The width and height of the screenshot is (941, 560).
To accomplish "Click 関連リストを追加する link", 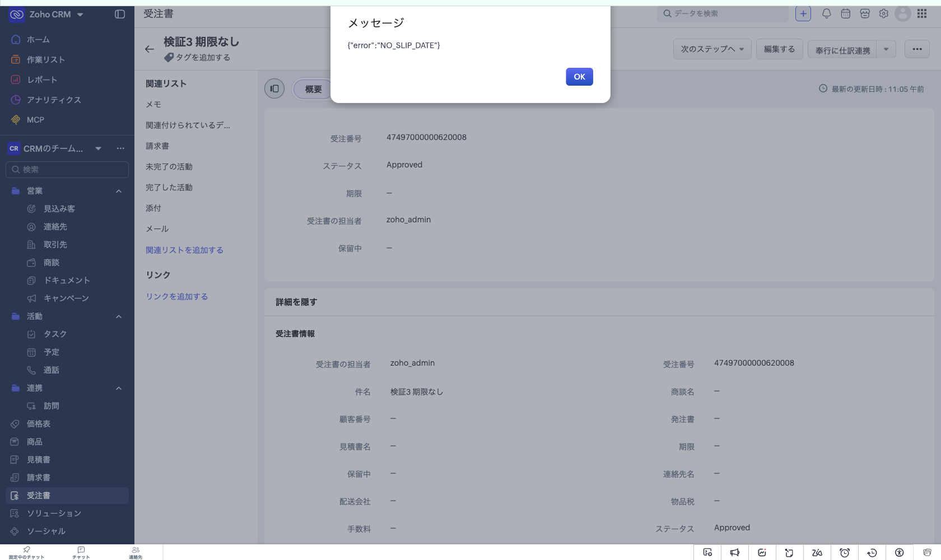I will [185, 250].
